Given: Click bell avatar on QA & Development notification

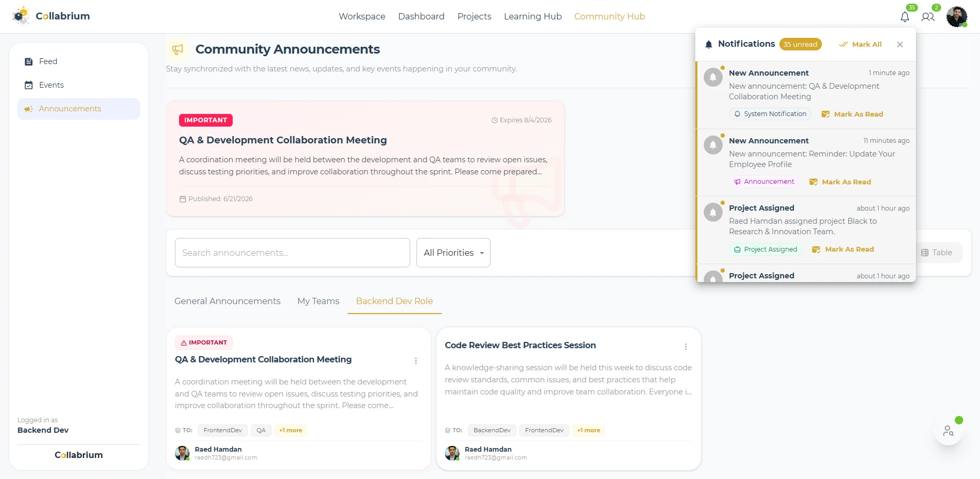Looking at the screenshot, I should click(713, 77).
